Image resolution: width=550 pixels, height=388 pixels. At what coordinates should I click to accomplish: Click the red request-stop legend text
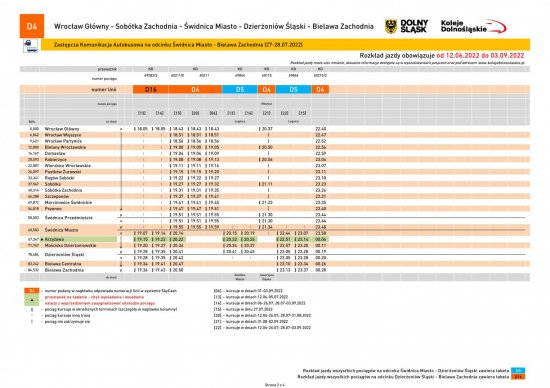pyautogui.click(x=100, y=300)
